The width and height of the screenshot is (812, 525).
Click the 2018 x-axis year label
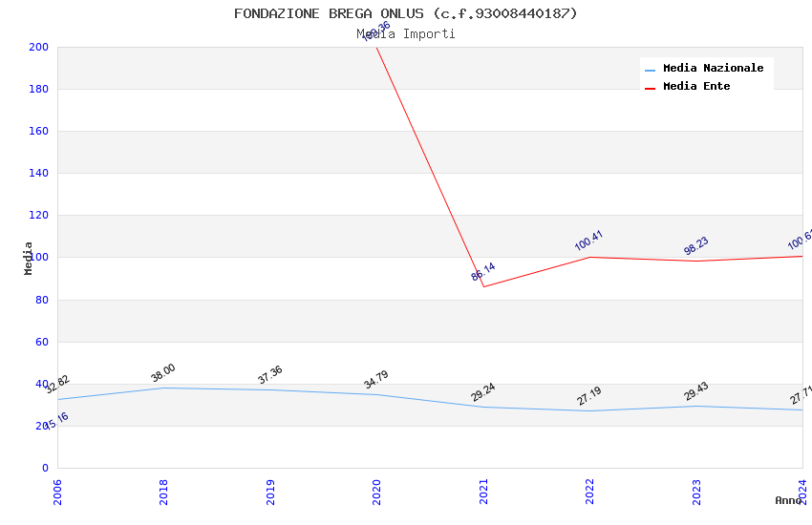pos(163,492)
